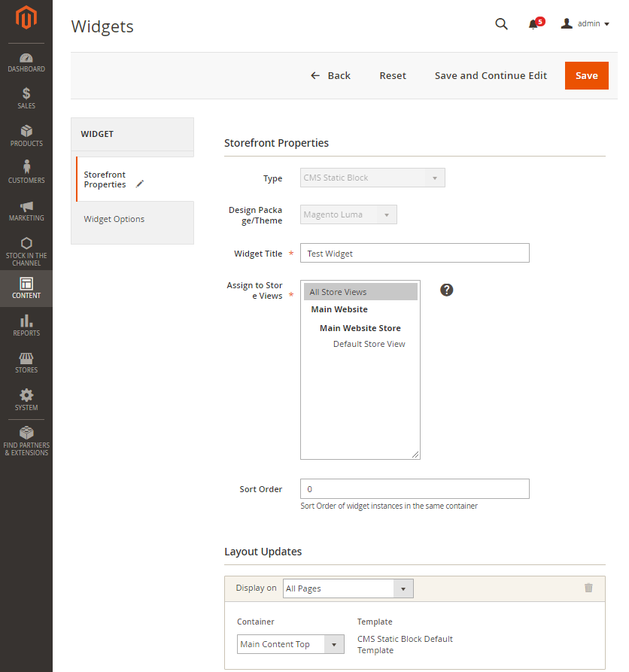Image resolution: width=629 pixels, height=672 pixels.
Task: Open the Display on All Pages dropdown
Action: point(348,588)
